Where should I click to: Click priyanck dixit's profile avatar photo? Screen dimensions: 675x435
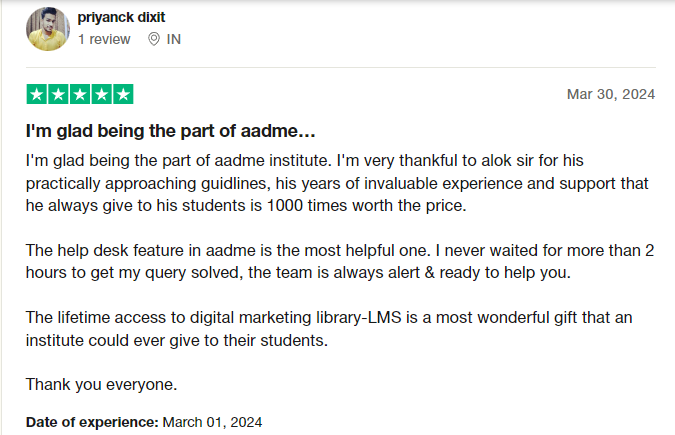(x=46, y=27)
